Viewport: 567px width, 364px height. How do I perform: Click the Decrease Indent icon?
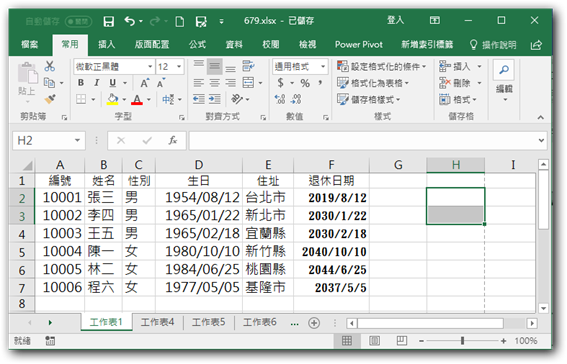click(199, 99)
